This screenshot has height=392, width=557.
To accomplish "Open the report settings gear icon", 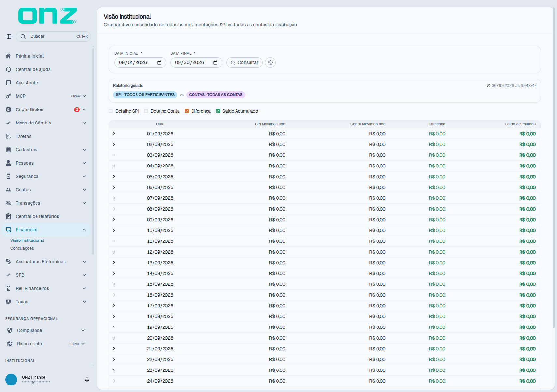I will coord(270,63).
